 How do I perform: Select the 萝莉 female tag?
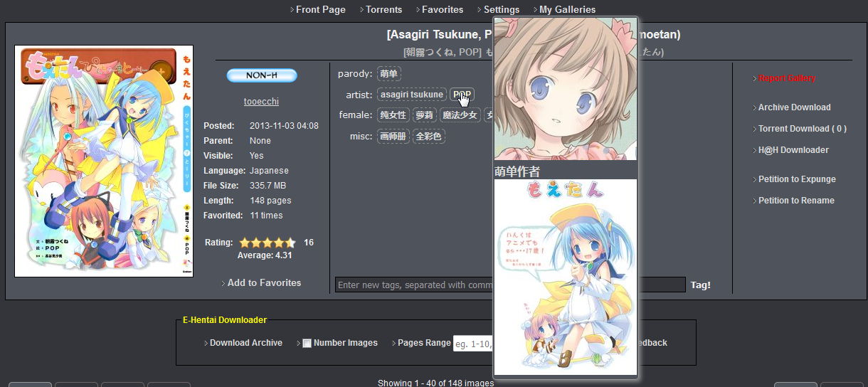click(425, 115)
